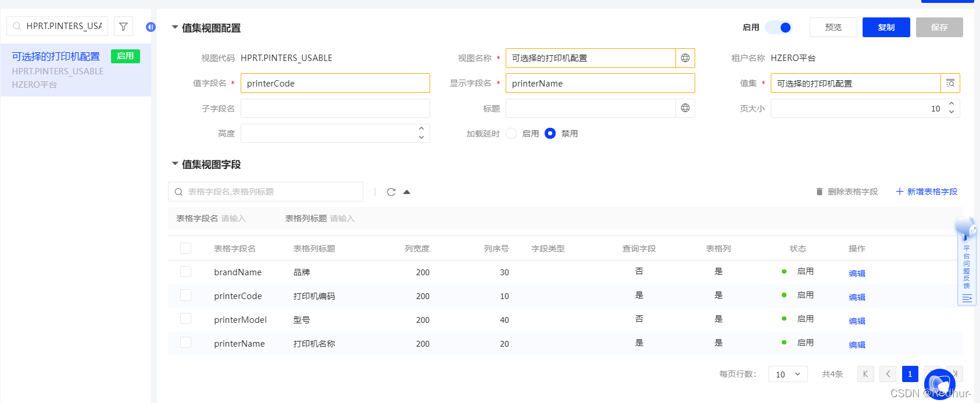
Task: Click the green 启用 badge in sidebar
Action: coord(126,56)
